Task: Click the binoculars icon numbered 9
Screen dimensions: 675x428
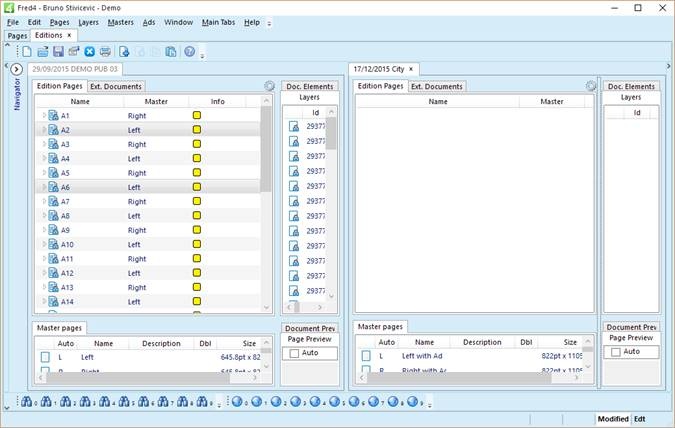Action: (202, 401)
